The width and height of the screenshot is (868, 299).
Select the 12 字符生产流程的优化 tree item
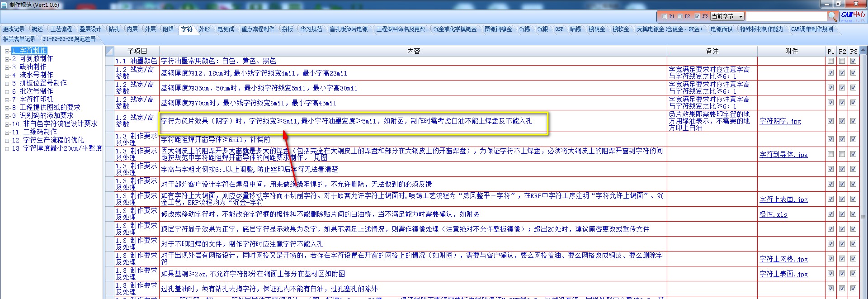point(47,140)
